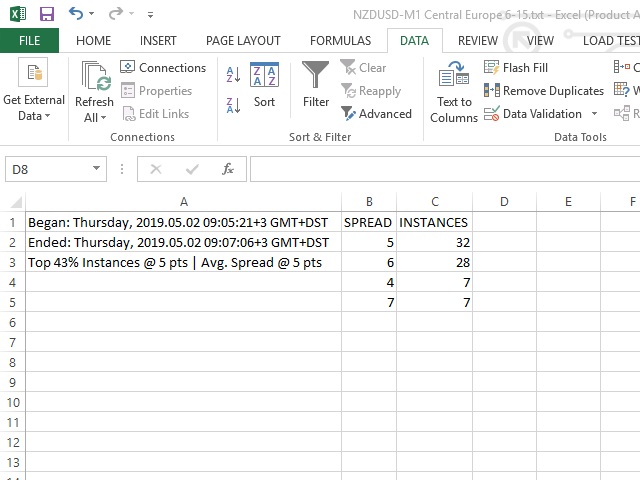Click Sort Z to A icon

point(233,105)
